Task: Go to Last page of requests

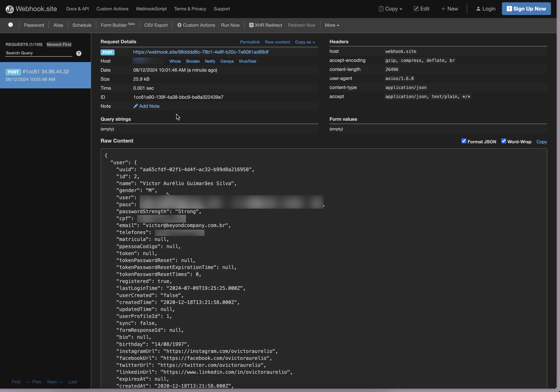Action: [x=73, y=382]
